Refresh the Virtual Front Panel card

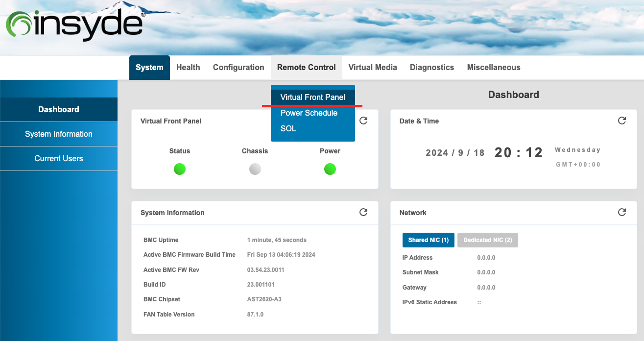[x=363, y=121]
